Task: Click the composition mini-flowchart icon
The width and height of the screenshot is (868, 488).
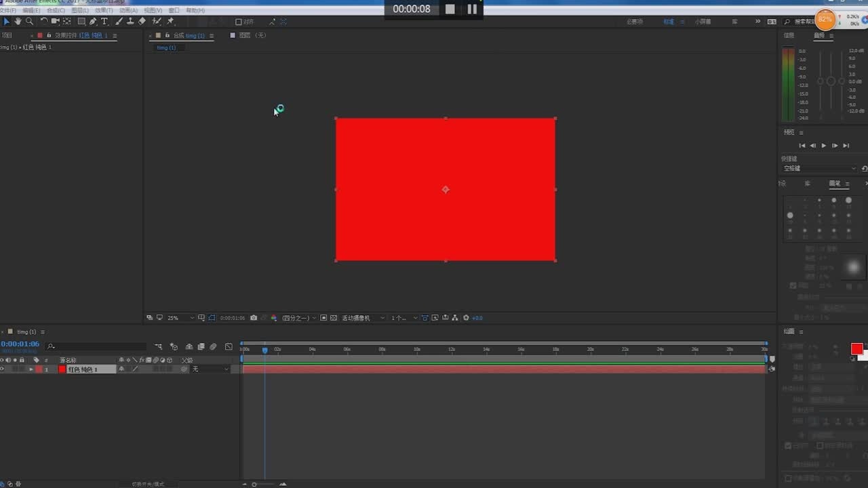Action: pos(159,346)
